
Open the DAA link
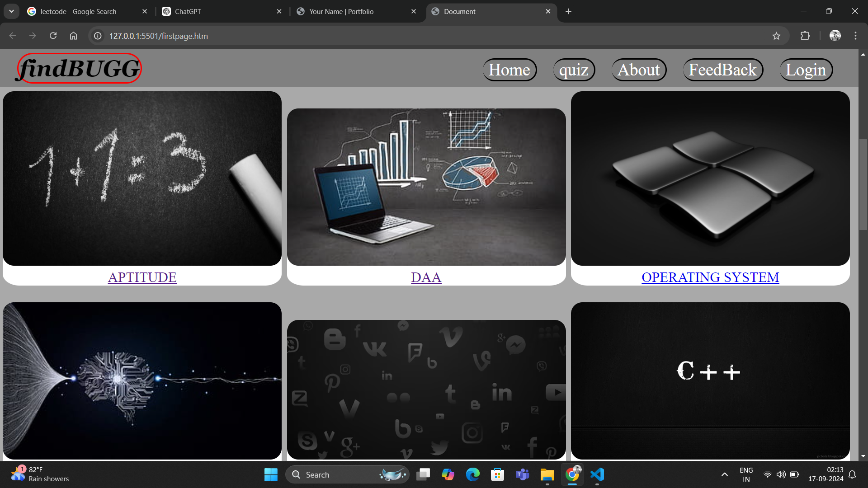click(x=426, y=277)
